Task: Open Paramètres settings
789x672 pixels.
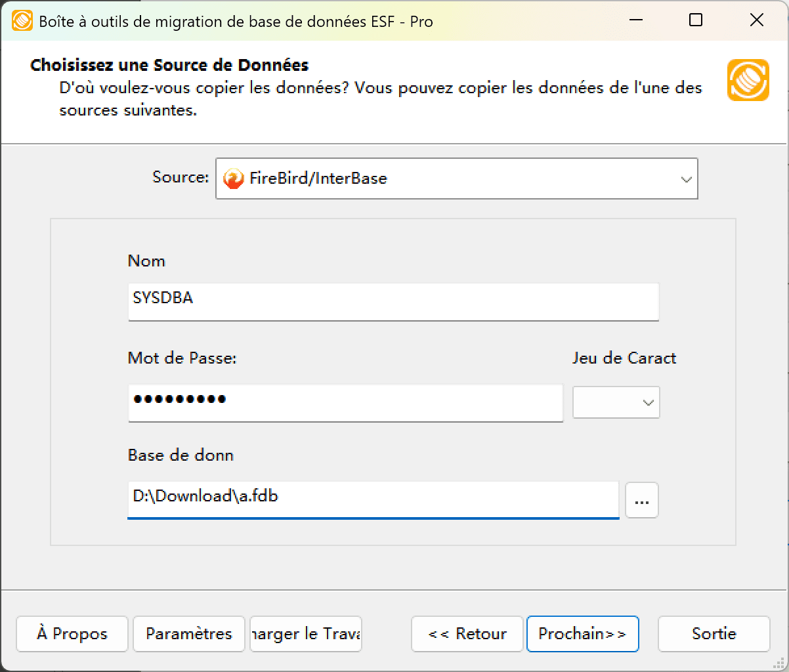Action: [188, 634]
